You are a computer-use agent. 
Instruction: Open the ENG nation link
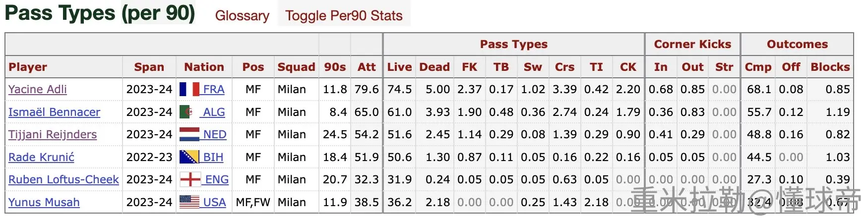[x=217, y=179]
